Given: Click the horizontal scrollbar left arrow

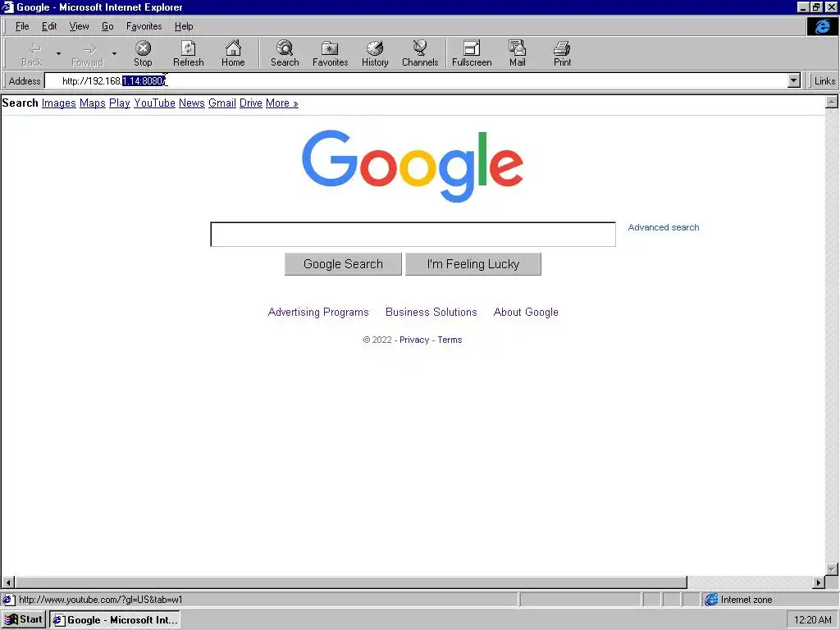Looking at the screenshot, I should click(8, 582).
